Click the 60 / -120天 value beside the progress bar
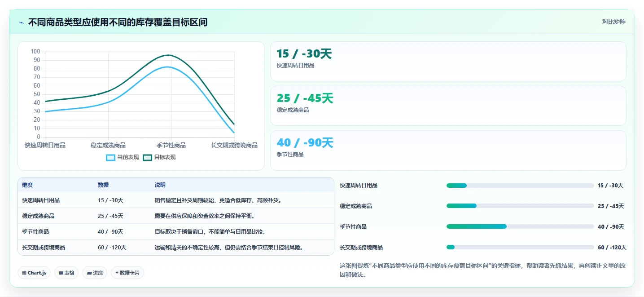 pos(612,248)
